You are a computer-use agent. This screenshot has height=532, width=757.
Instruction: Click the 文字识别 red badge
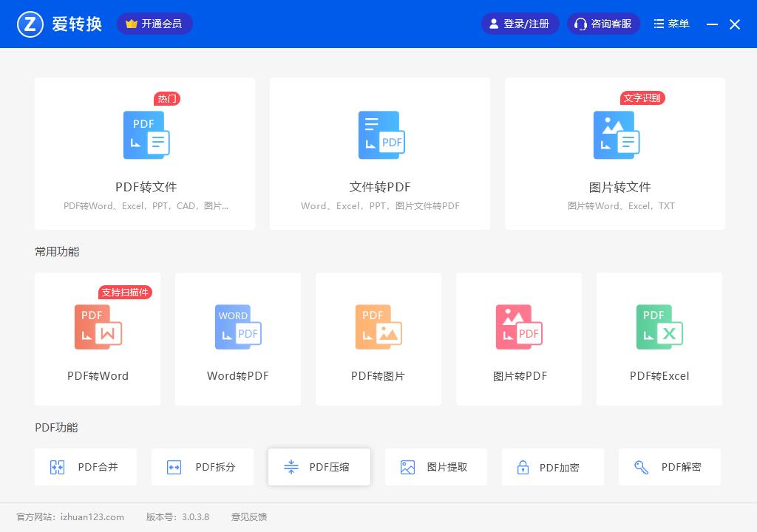pyautogui.click(x=642, y=98)
